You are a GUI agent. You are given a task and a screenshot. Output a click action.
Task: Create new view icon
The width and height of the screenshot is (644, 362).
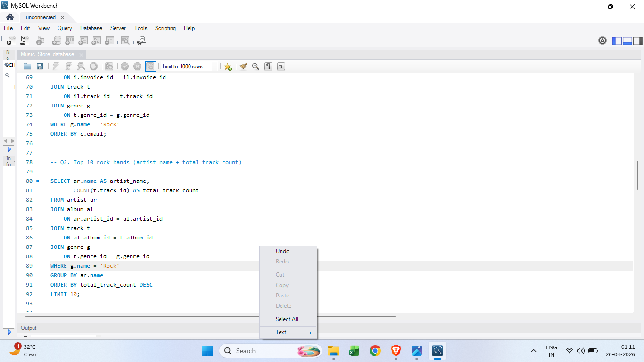(83, 41)
